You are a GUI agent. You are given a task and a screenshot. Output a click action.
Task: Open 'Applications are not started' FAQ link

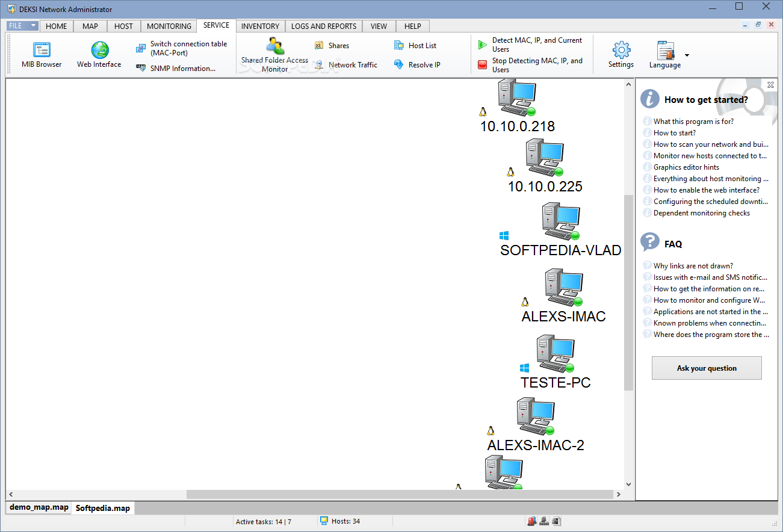point(711,311)
